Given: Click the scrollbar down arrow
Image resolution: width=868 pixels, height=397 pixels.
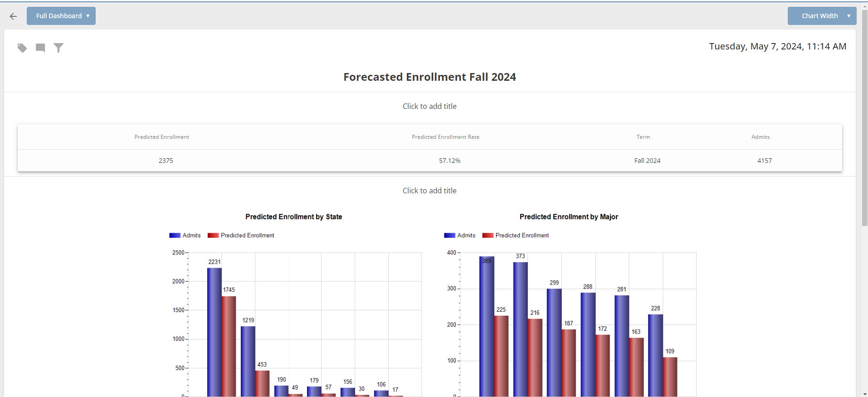Looking at the screenshot, I should coord(865,394).
